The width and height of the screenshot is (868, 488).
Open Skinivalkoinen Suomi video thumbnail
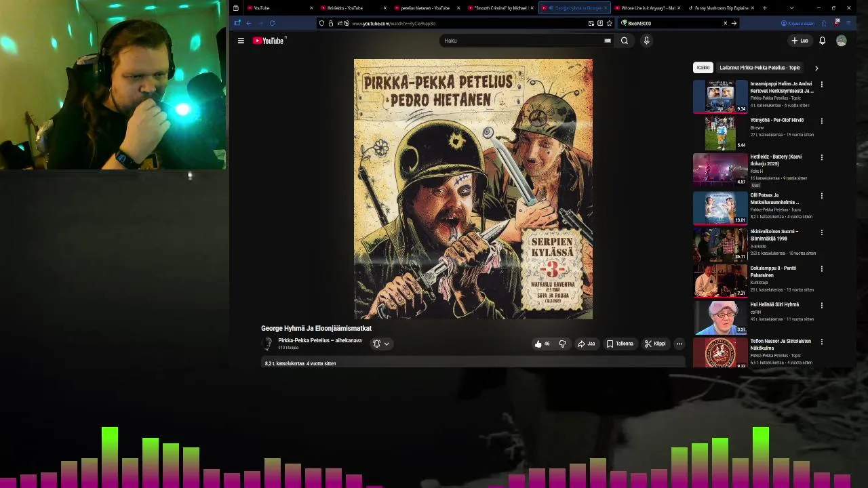coord(720,244)
